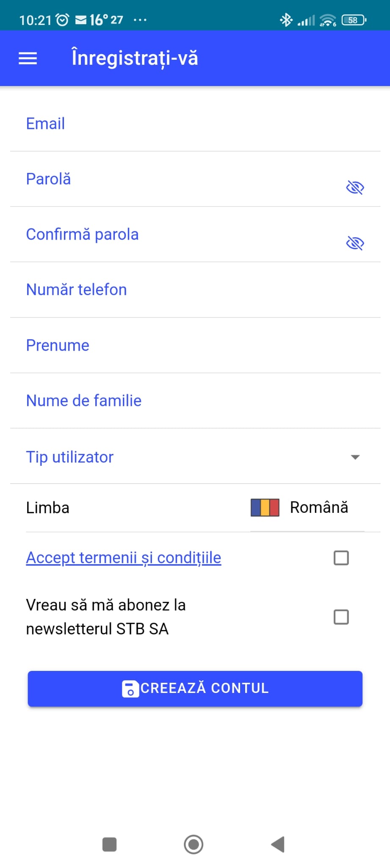The height and width of the screenshot is (868, 390).
Task: Open the hamburger navigation menu
Action: click(x=28, y=58)
